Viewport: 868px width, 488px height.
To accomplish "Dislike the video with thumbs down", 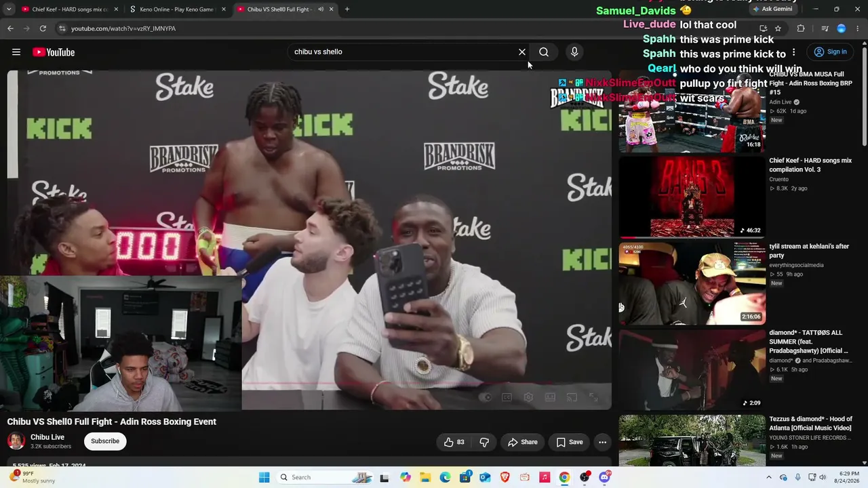I will coord(484,442).
